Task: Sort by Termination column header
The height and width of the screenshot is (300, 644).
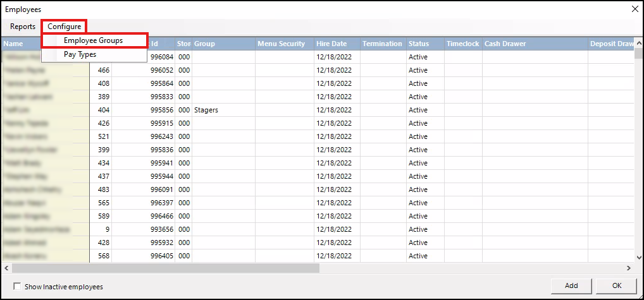Action: [x=382, y=44]
